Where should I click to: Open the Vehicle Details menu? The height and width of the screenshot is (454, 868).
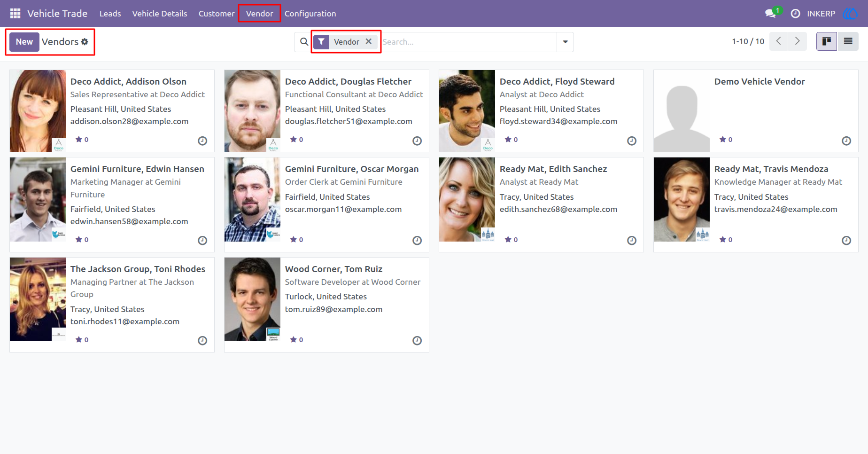[160, 14]
